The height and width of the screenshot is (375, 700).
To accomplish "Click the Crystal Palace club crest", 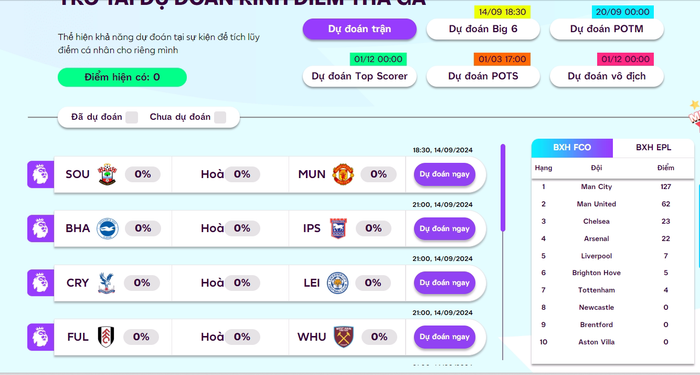I will click(x=106, y=283).
